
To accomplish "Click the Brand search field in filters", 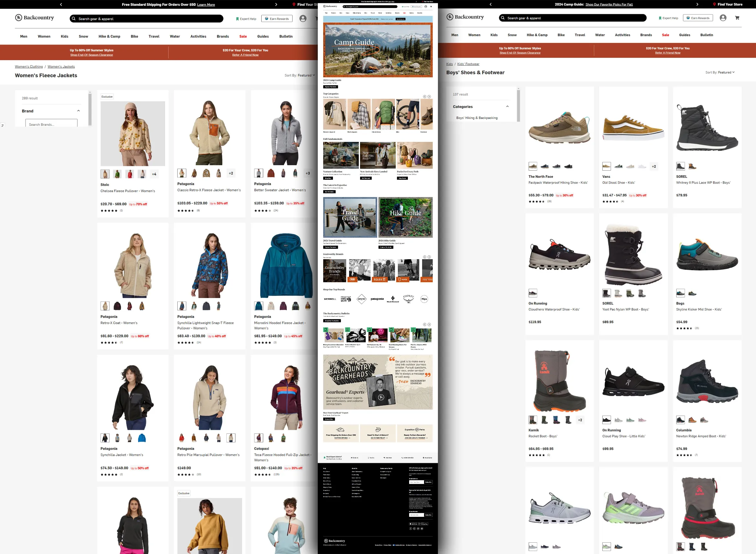I will pos(51,123).
